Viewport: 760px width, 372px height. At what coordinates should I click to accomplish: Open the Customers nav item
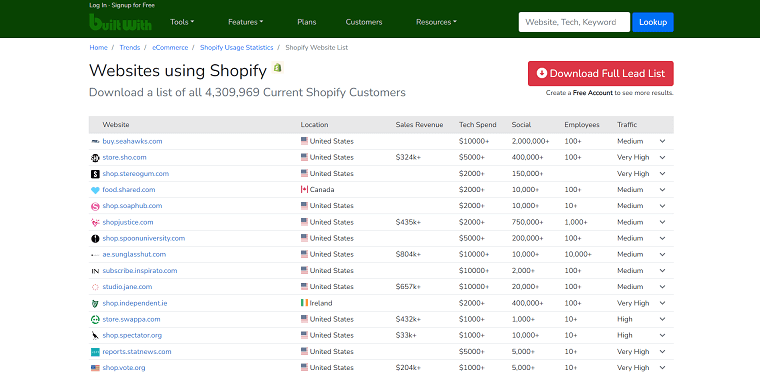point(364,22)
